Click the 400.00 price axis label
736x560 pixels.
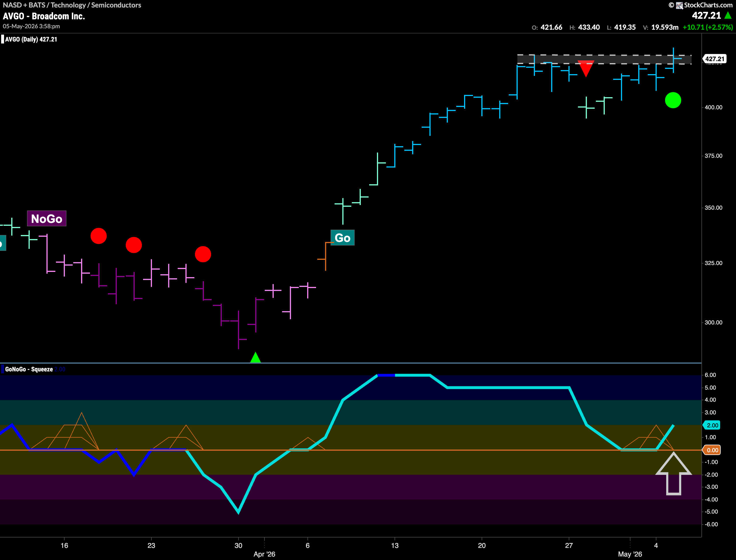click(x=713, y=107)
